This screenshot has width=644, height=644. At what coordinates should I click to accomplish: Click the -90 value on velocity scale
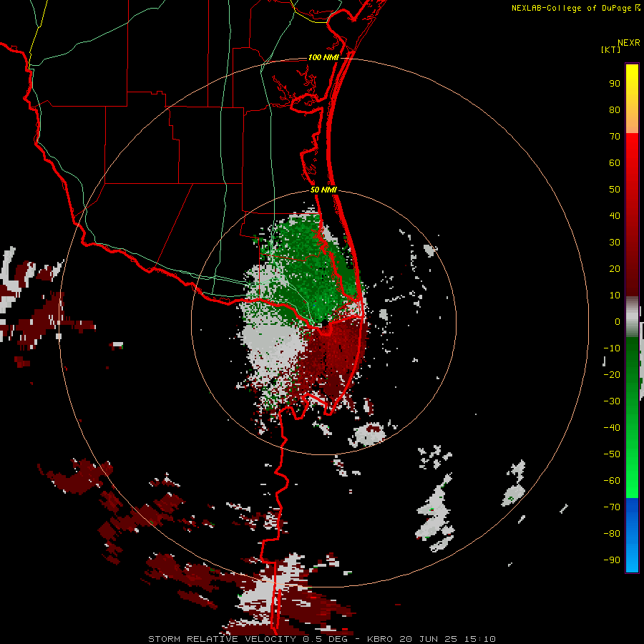pyautogui.click(x=612, y=560)
